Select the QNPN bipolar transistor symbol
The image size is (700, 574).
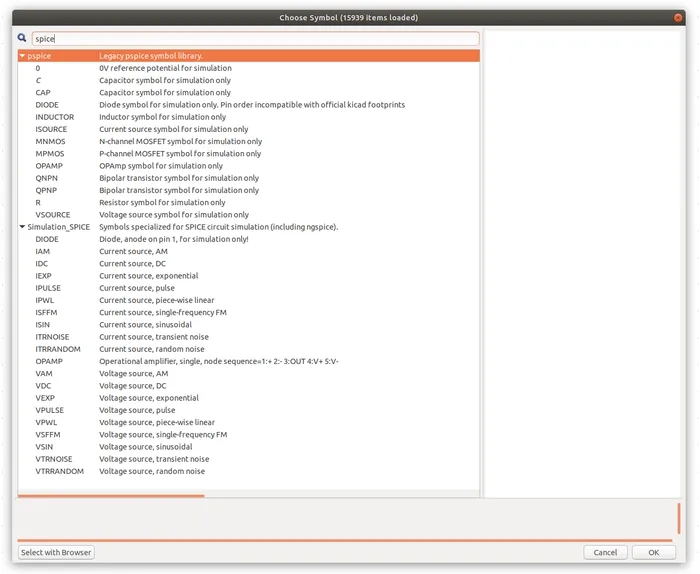point(47,178)
